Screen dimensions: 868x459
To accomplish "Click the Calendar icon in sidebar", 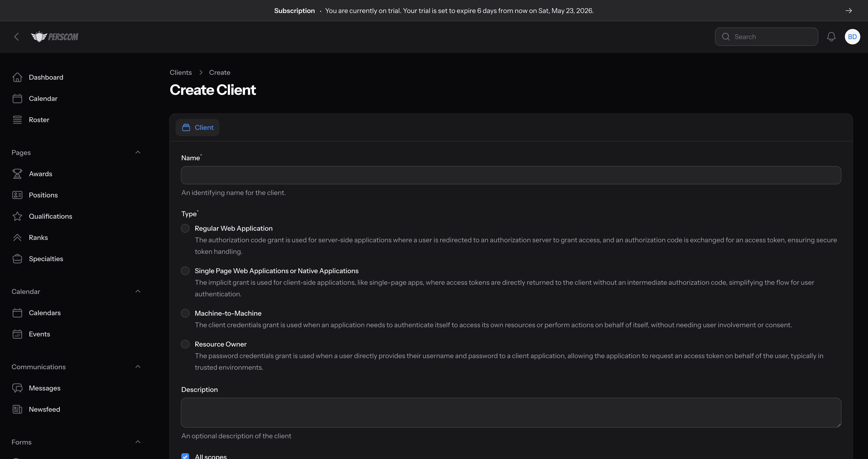I will coord(17,98).
